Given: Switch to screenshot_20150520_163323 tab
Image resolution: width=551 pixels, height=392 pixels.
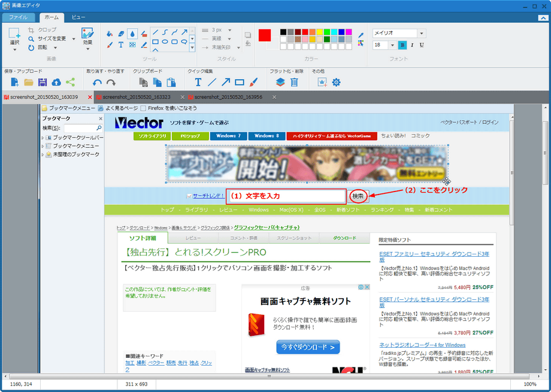Looking at the screenshot, I should point(137,97).
